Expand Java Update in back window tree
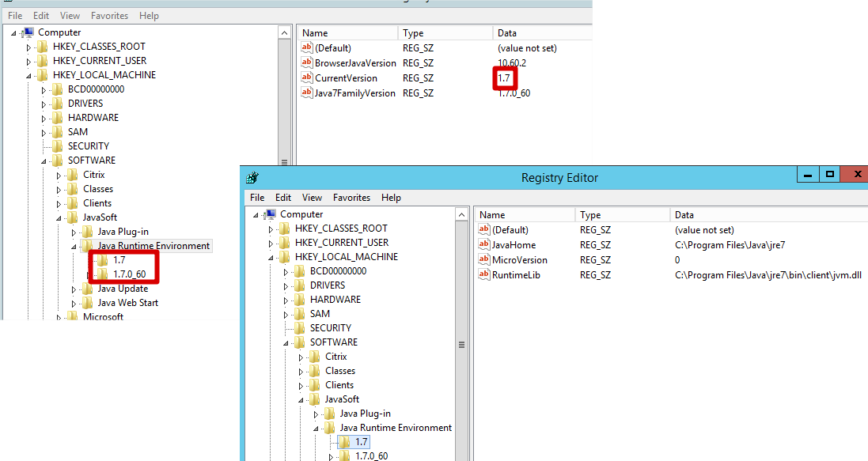The width and height of the screenshot is (868, 461). (74, 289)
